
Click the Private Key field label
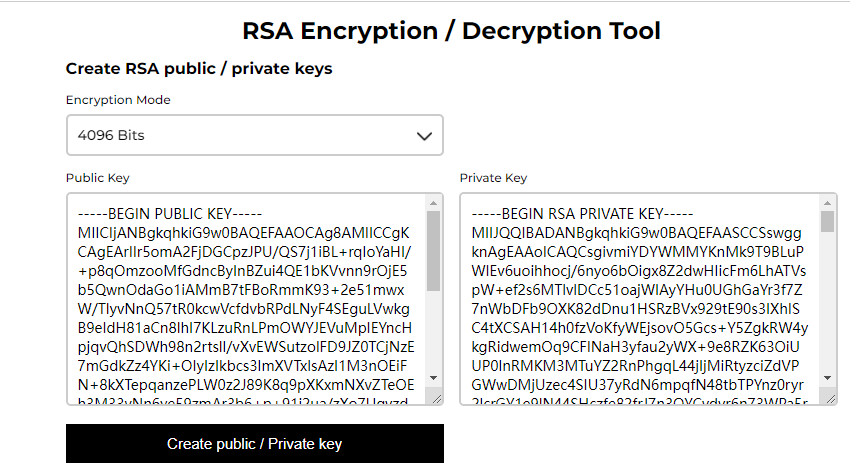(493, 178)
